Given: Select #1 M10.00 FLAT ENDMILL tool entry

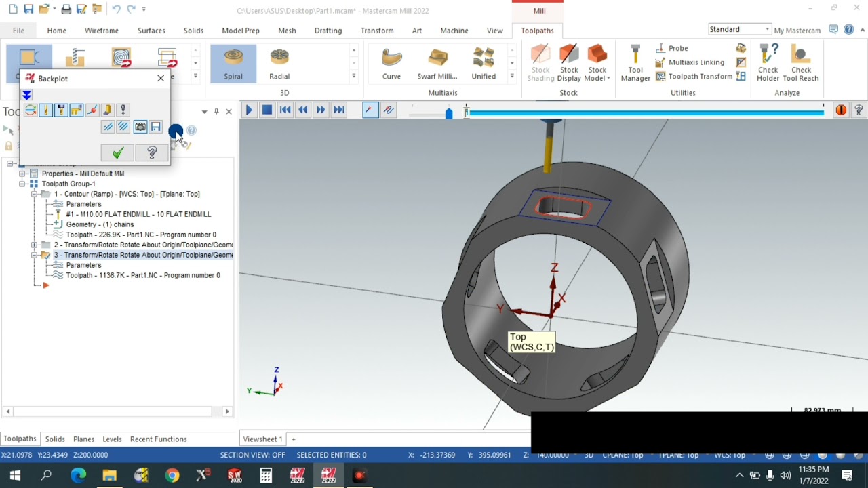Looking at the screenshot, I should click(138, 214).
